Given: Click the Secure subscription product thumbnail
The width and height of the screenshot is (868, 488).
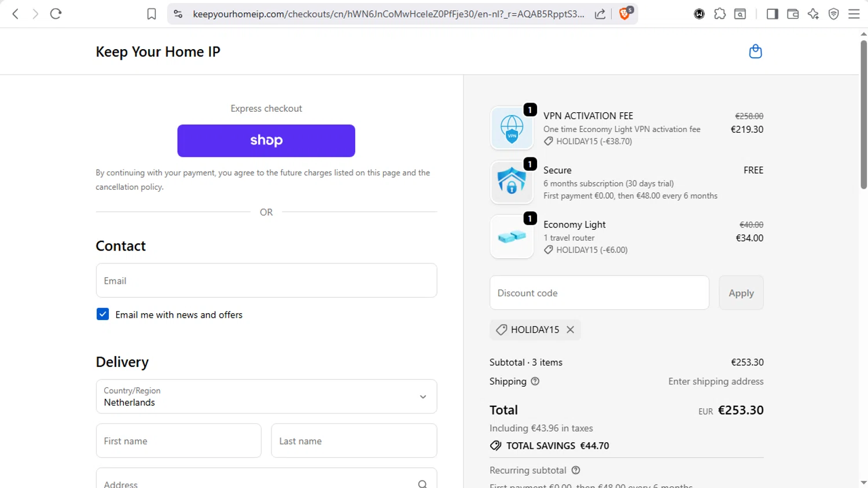Looking at the screenshot, I should [x=512, y=182].
